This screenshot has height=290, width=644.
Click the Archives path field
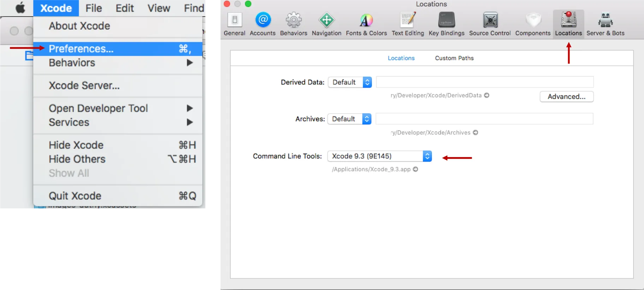484,119
